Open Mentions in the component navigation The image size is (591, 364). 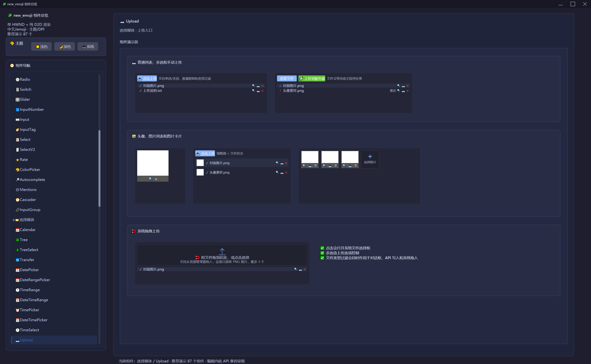coord(54,190)
